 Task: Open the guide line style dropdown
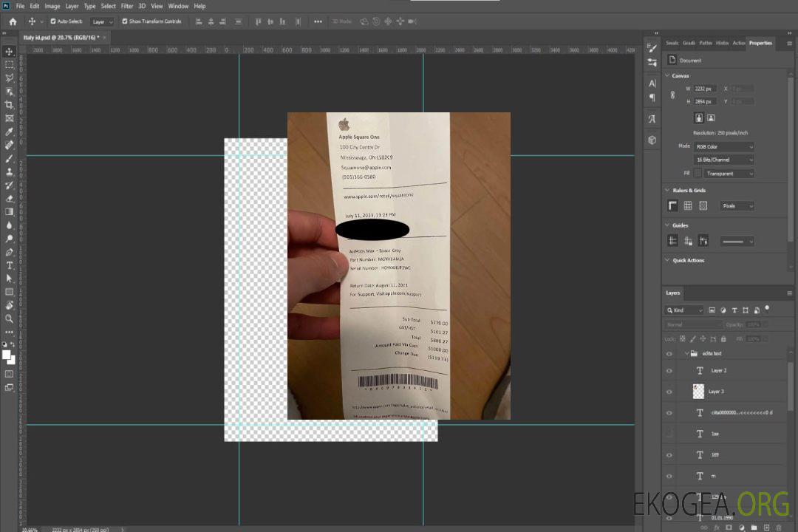tap(737, 242)
